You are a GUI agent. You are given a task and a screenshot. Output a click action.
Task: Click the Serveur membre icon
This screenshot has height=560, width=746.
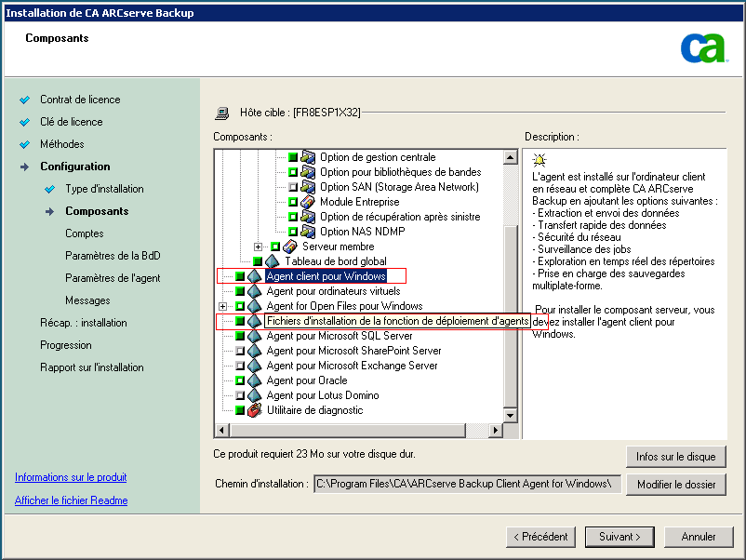coord(291,247)
